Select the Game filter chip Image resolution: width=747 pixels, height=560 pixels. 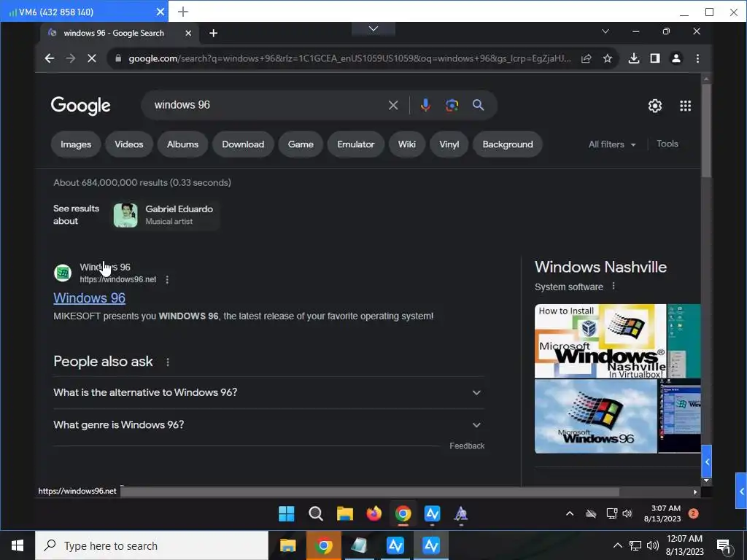301,144
